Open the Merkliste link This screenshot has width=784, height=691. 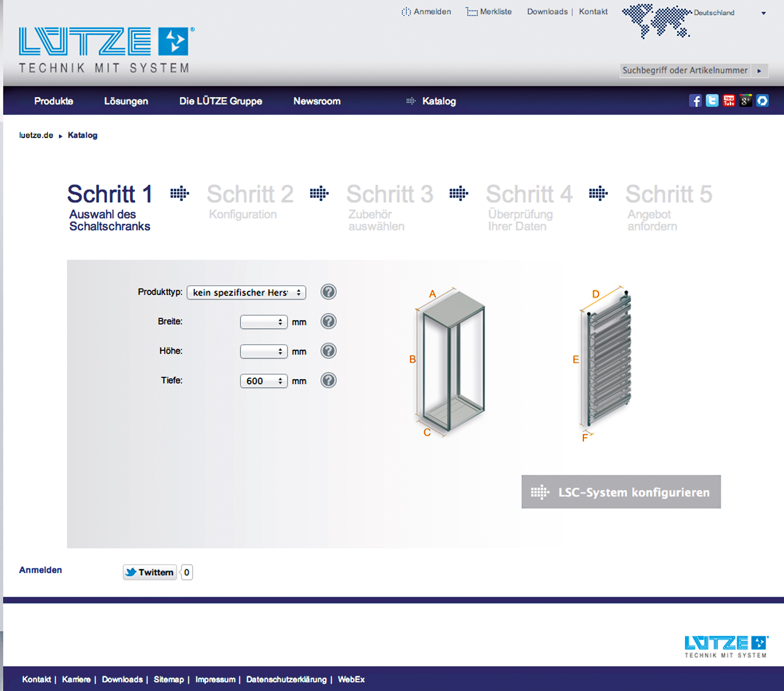(489, 12)
